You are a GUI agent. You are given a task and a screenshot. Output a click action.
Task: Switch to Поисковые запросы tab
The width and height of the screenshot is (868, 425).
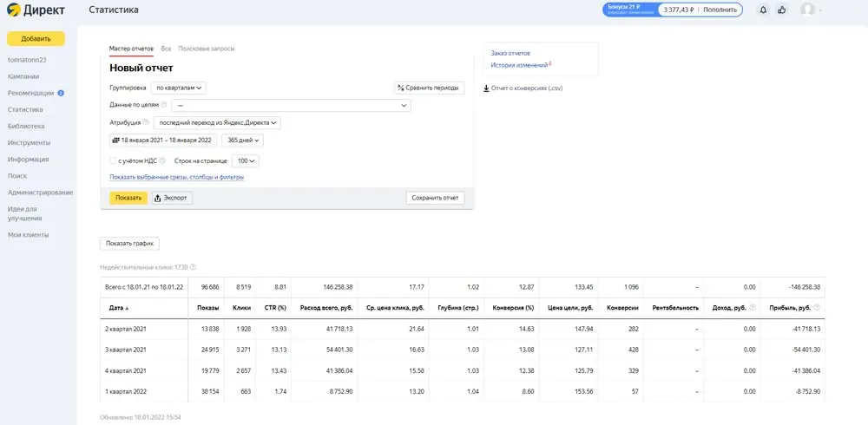tap(207, 49)
